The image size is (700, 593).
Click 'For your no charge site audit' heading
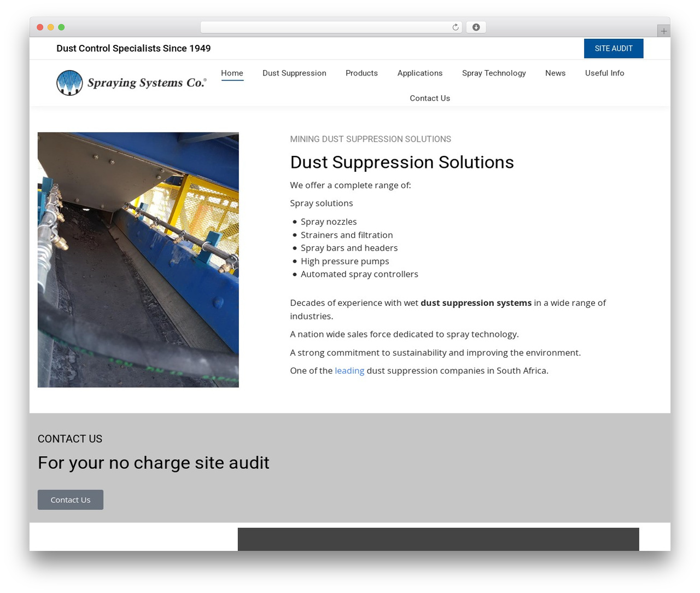pyautogui.click(x=154, y=463)
